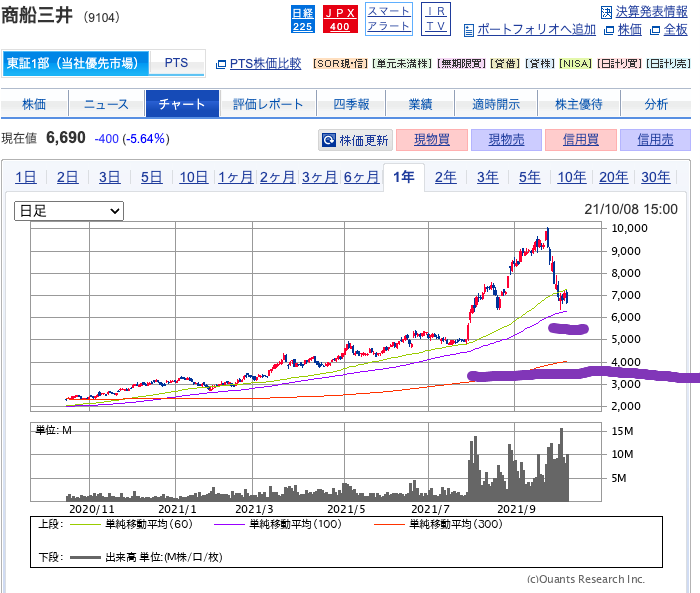Click the 単元未満株 tag

(x=403, y=64)
